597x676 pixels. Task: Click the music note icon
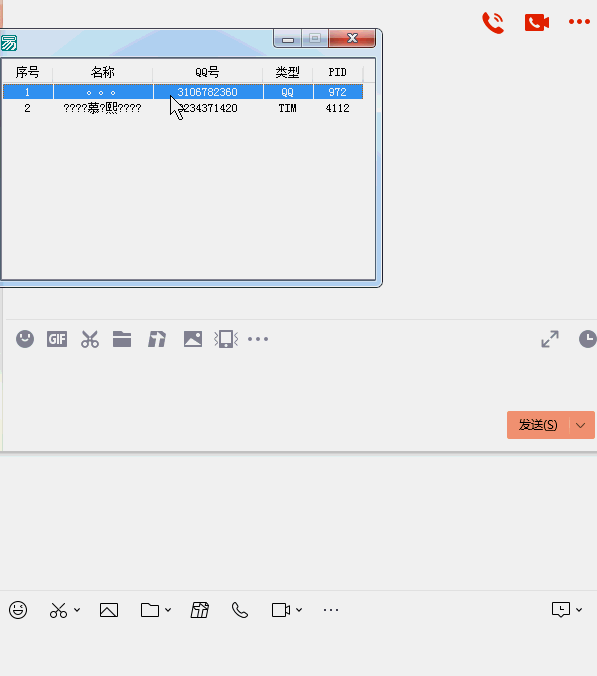tap(157, 339)
